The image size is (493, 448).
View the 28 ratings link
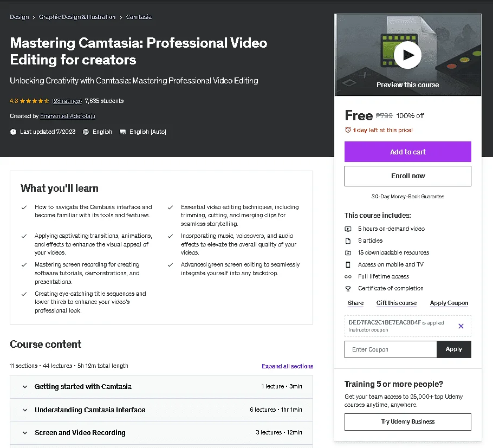[x=67, y=101]
